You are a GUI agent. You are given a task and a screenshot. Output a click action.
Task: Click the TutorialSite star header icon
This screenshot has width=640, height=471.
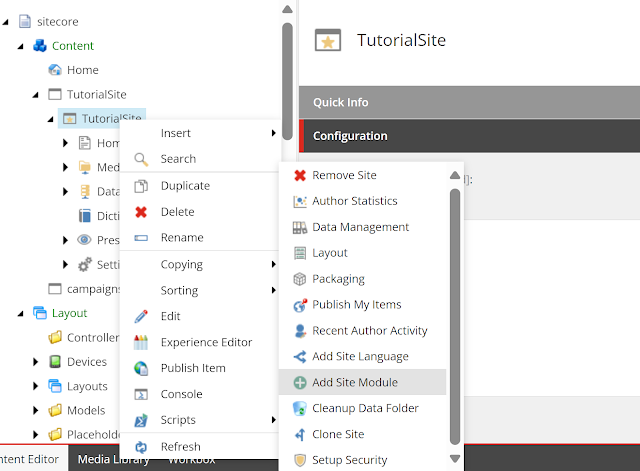328,40
